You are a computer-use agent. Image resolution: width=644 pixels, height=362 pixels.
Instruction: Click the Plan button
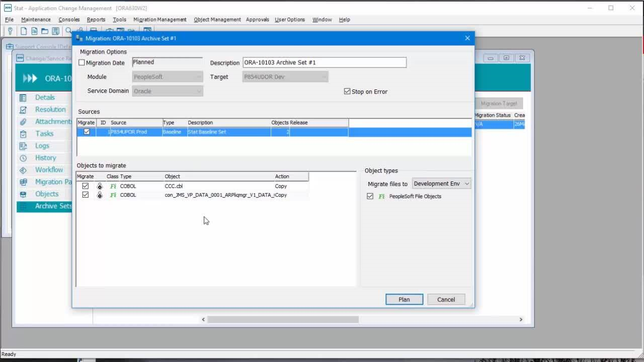click(404, 299)
